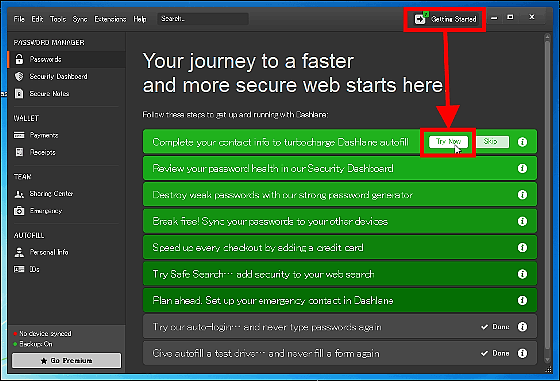Select IDs in the sidebar
This screenshot has height=381, width=560.
[66, 269]
